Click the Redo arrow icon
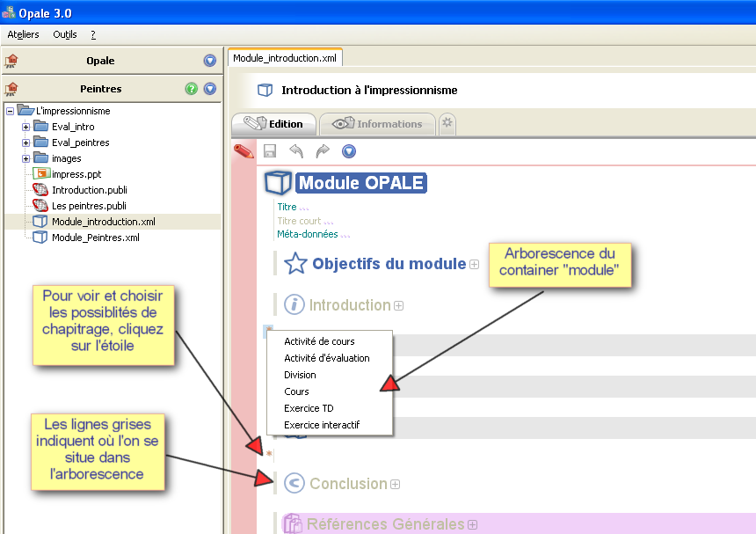Screen dimensions: 756x534 click(323, 151)
